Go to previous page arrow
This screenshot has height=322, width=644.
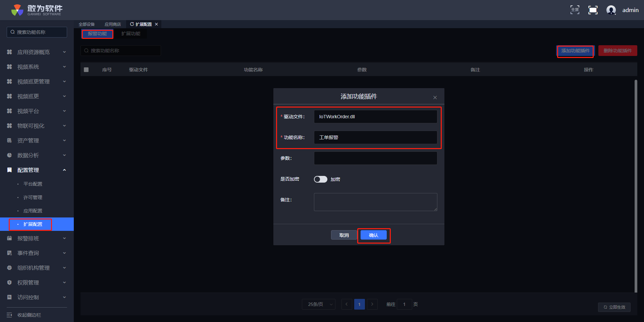point(347,304)
